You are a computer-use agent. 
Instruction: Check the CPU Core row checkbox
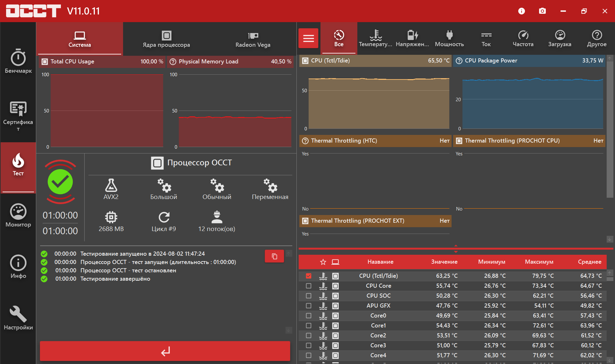pos(309,286)
